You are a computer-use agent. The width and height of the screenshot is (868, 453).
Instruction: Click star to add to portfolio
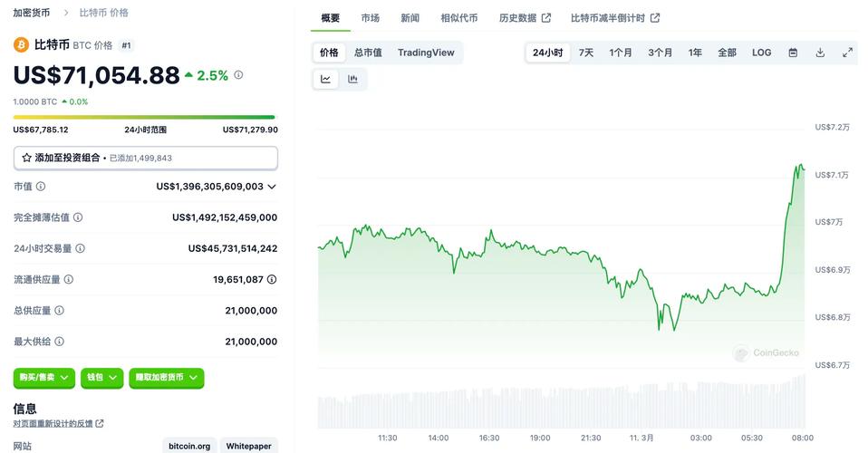[26, 158]
